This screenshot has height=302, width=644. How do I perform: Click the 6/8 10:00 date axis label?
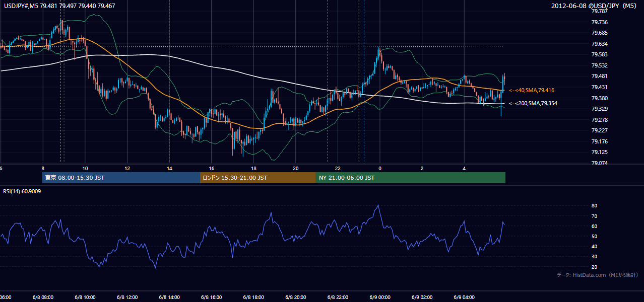[85, 297]
